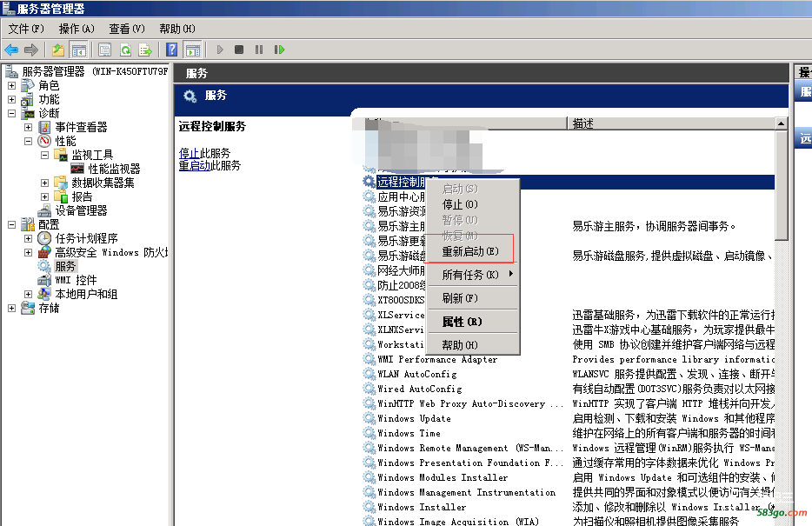Click the Start service play icon
The width and height of the screenshot is (812, 526).
(x=220, y=50)
